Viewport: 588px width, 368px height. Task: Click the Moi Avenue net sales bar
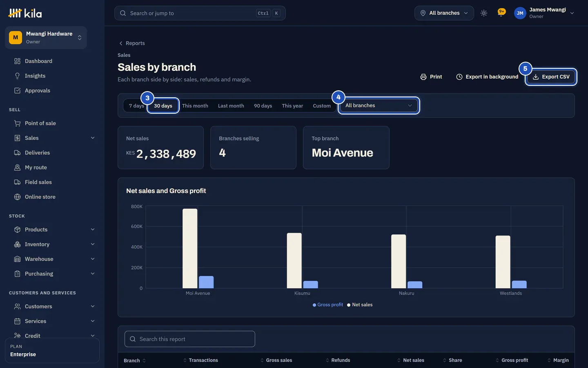tap(190, 249)
